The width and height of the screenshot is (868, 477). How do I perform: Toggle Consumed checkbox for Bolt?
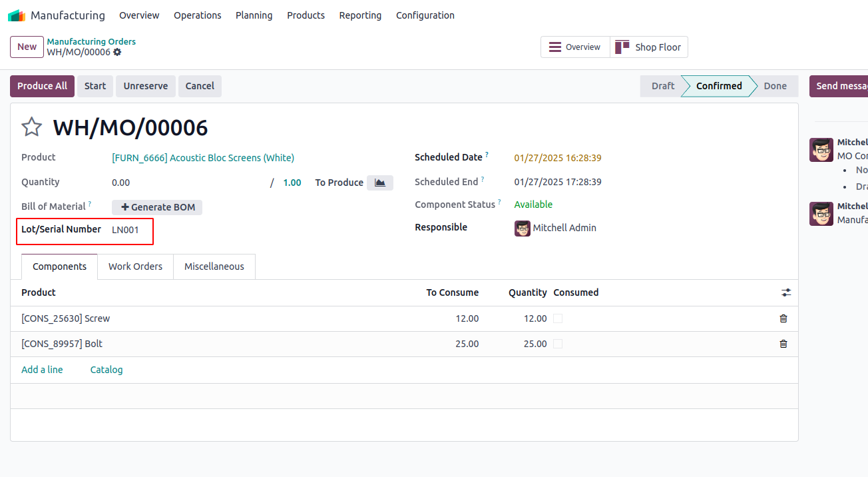pos(558,344)
